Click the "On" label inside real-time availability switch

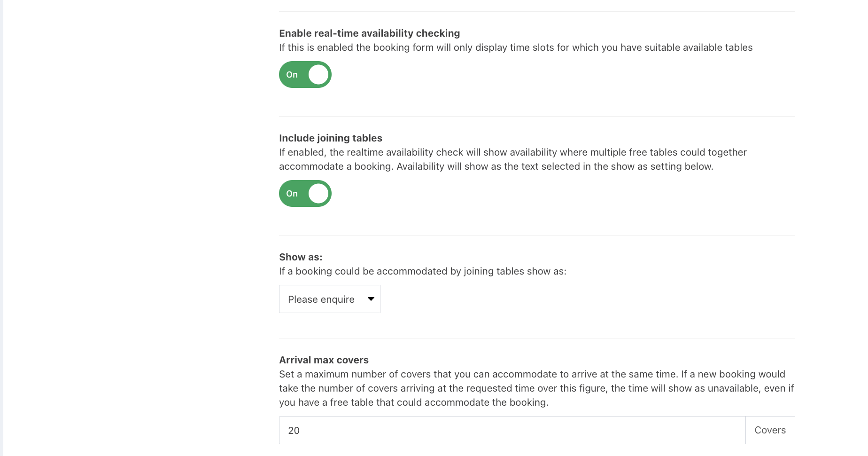click(x=292, y=75)
